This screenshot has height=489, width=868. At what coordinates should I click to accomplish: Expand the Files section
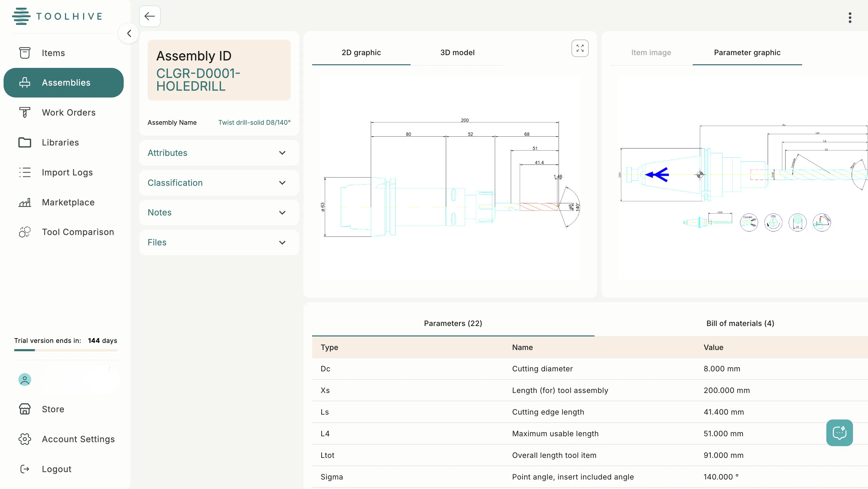(x=219, y=242)
